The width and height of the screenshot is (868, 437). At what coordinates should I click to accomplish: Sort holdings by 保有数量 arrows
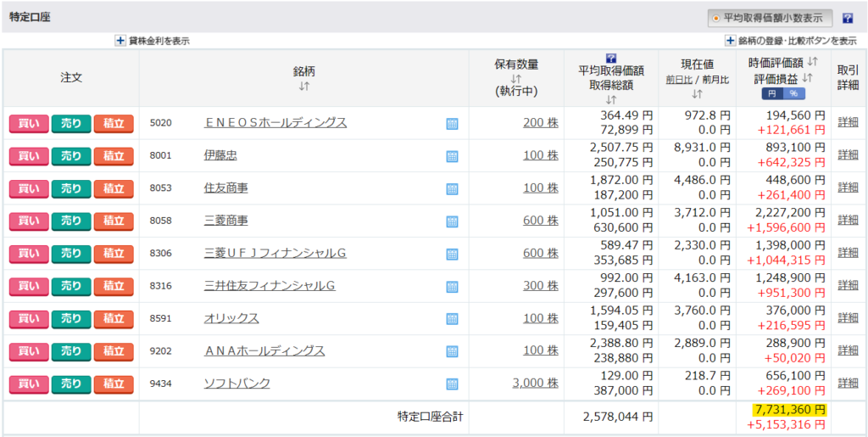(x=516, y=79)
